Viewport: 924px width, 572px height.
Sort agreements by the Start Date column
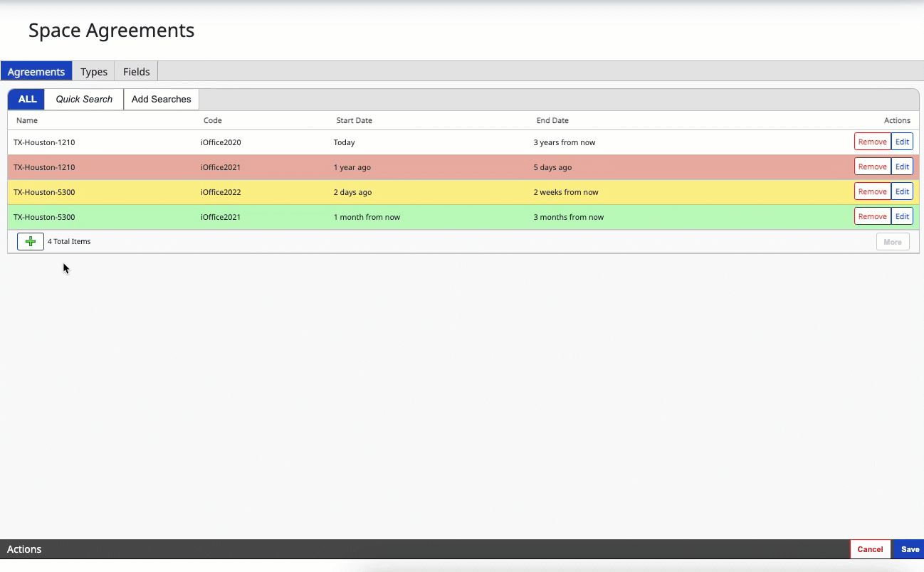[x=354, y=120]
